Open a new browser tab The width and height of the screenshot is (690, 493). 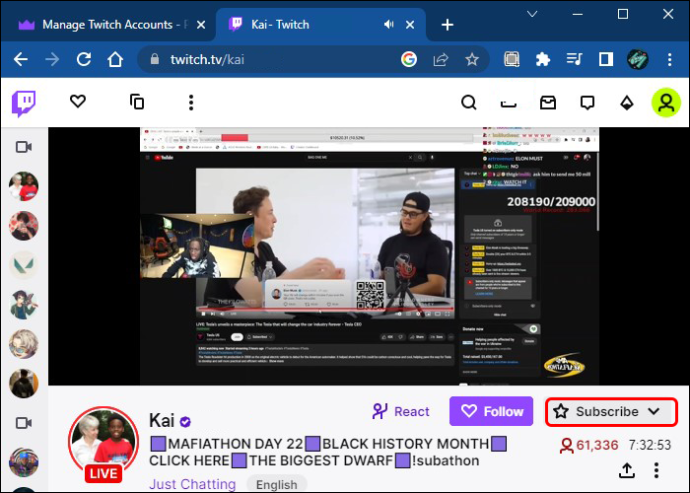tap(447, 25)
